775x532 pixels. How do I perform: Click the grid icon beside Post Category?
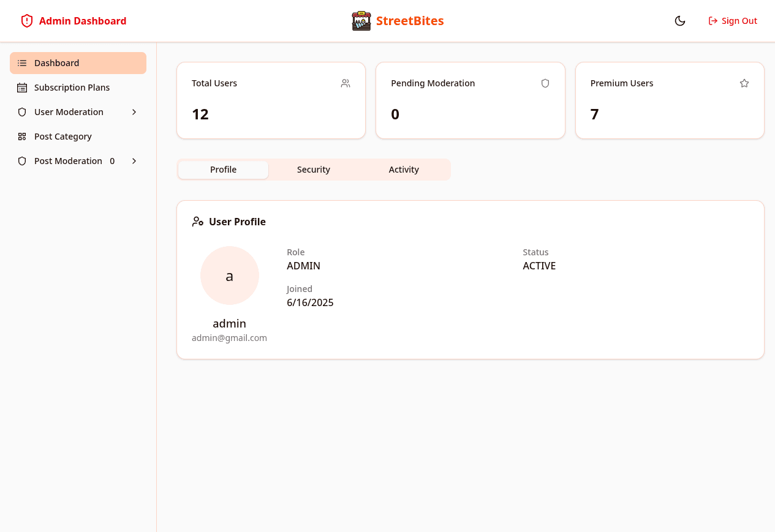click(22, 137)
